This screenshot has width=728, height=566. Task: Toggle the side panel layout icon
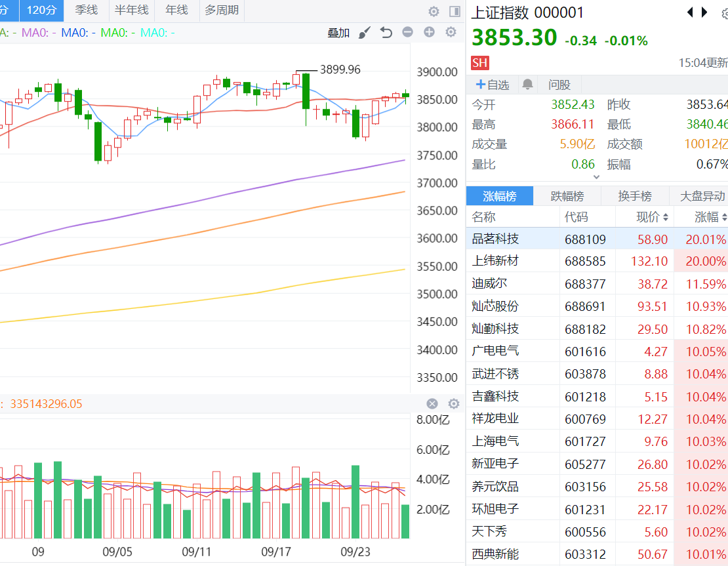pos(454,11)
